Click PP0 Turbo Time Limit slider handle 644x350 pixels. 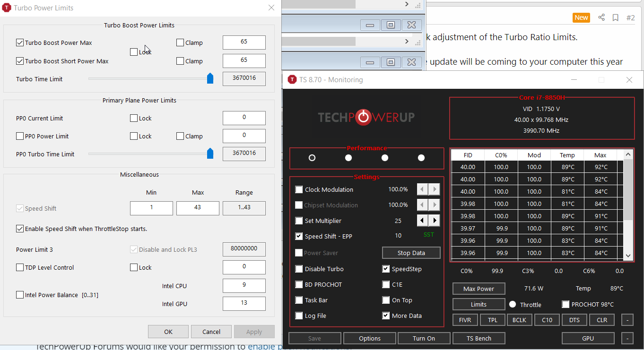point(210,154)
